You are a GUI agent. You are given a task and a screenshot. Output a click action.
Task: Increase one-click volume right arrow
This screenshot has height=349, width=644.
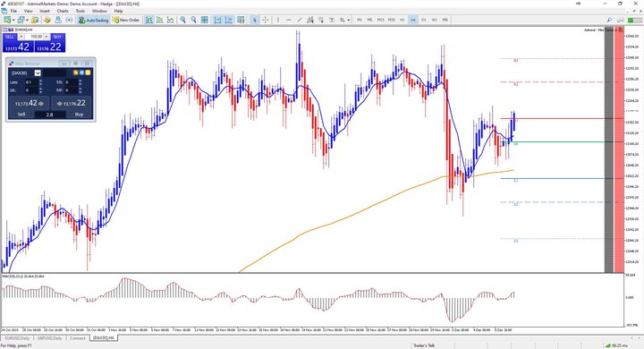coord(47,37)
